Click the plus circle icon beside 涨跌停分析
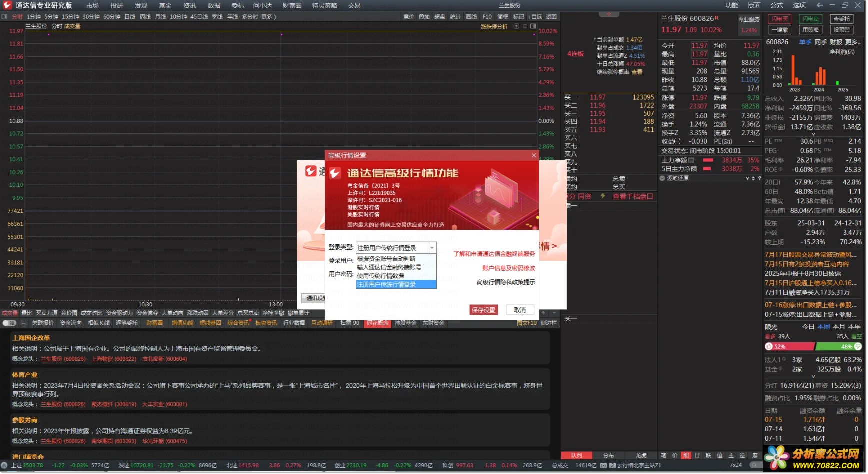Viewport: 868px width, 474px height. tap(517, 26)
